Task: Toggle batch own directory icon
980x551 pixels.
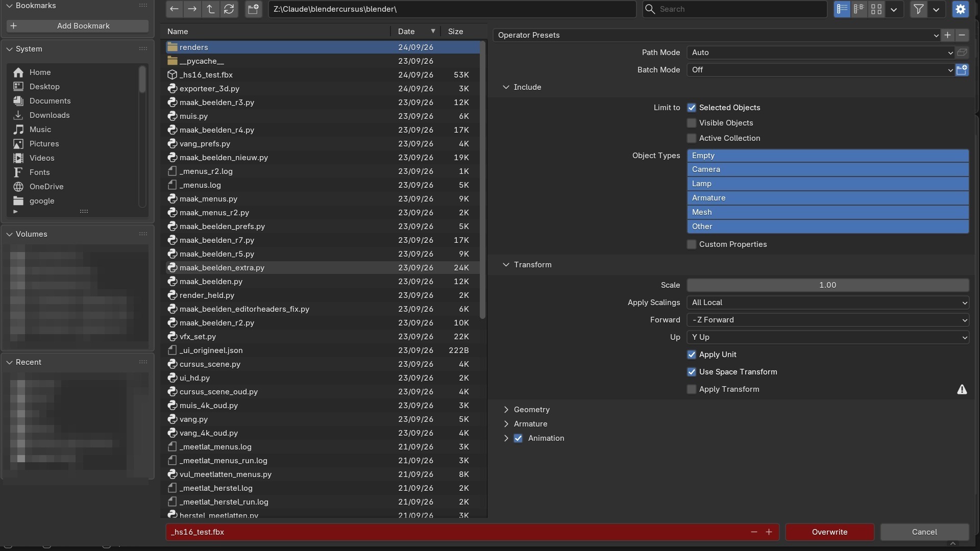Action: [x=962, y=70]
